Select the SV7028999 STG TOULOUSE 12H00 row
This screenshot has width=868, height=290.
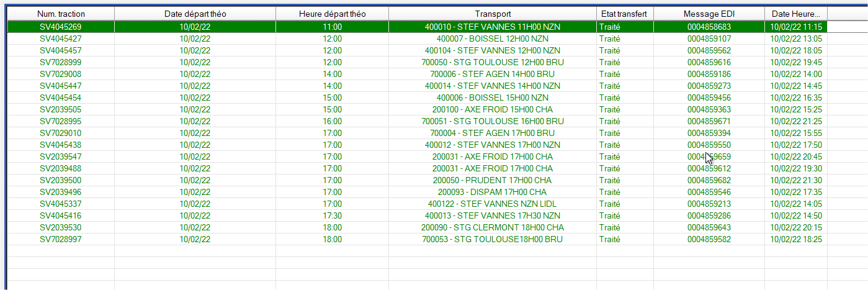417,62
